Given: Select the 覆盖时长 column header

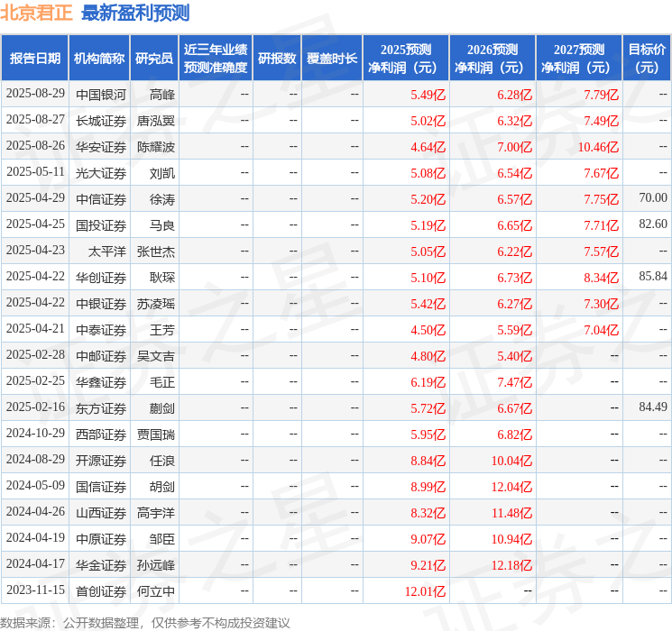Looking at the screenshot, I should (x=332, y=59).
